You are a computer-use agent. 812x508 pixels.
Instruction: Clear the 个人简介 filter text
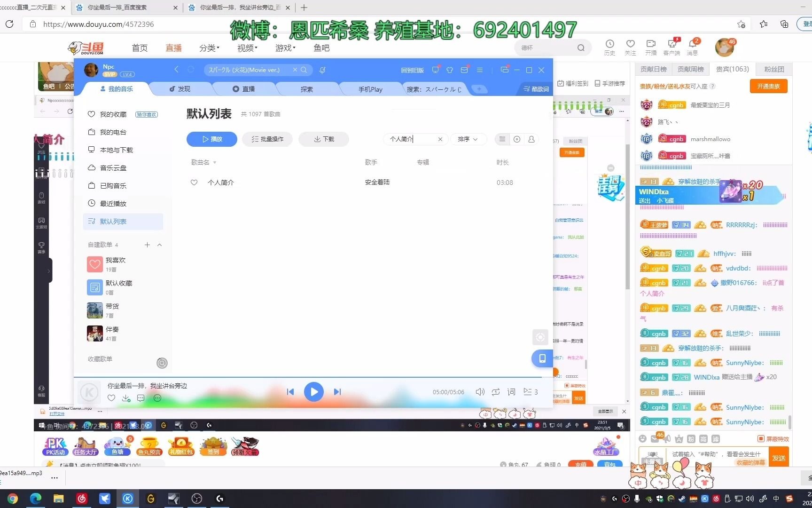(440, 139)
